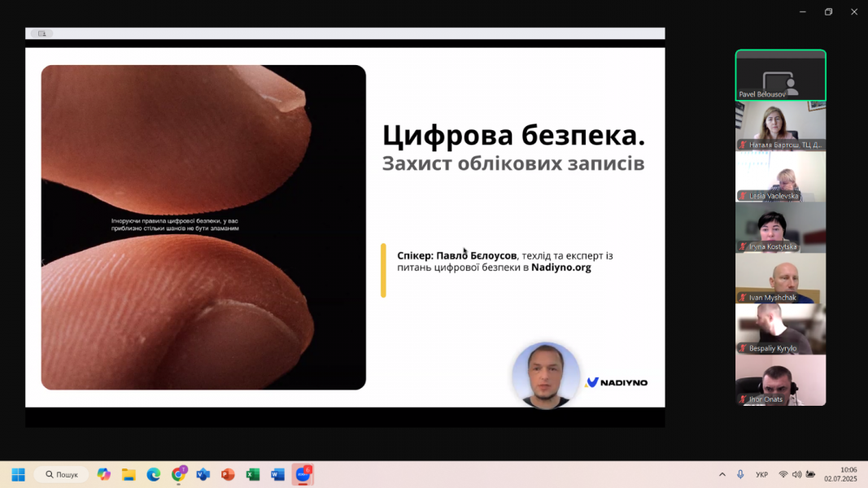Viewport: 868px width, 488px height.
Task: Launch Microsoft Edge from taskbar
Action: (154, 474)
